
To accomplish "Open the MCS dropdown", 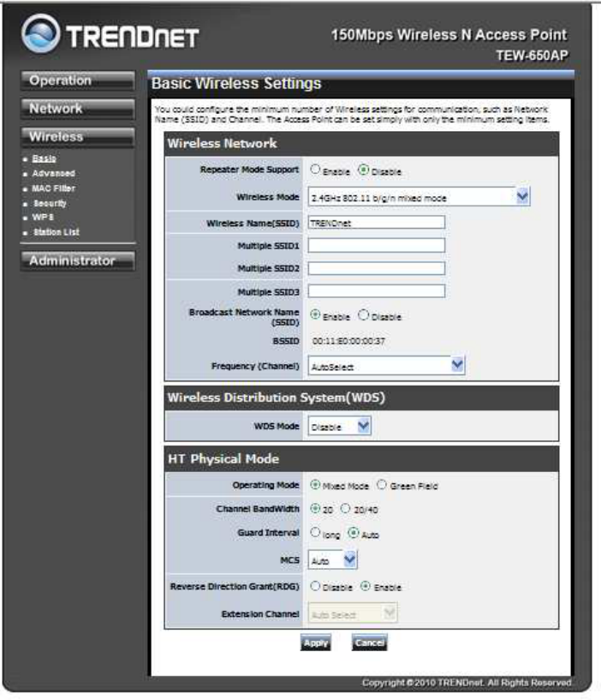I will [333, 559].
